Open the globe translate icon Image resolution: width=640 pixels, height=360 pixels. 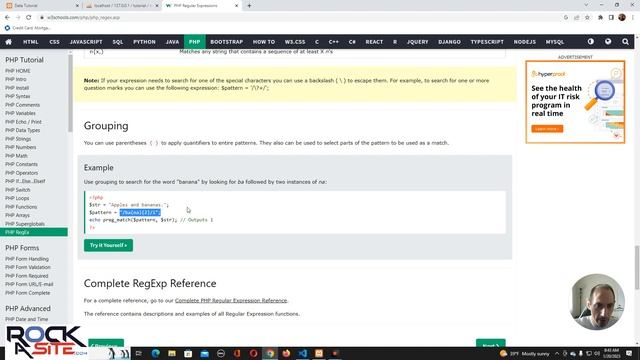coord(608,42)
